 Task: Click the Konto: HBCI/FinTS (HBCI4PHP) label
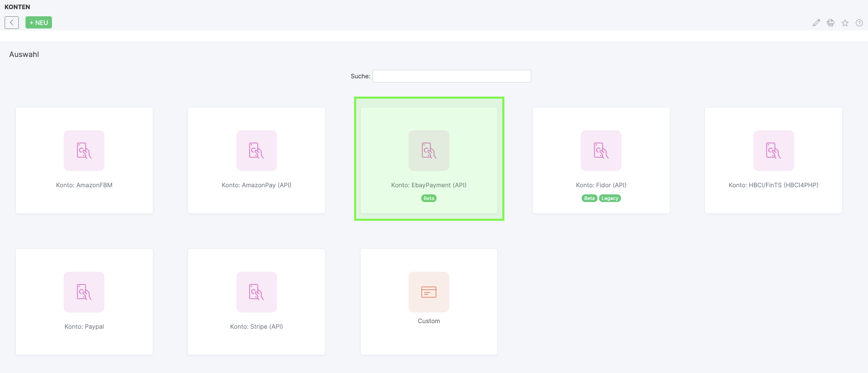coord(773,185)
